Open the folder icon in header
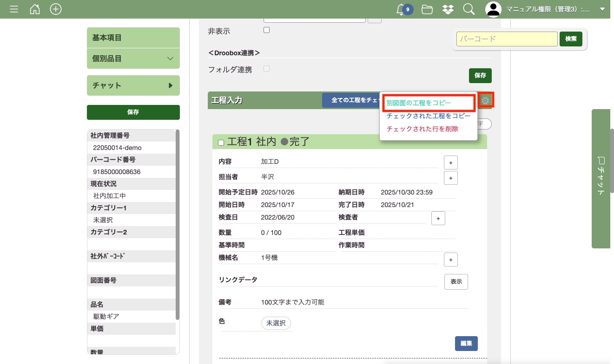 click(427, 9)
